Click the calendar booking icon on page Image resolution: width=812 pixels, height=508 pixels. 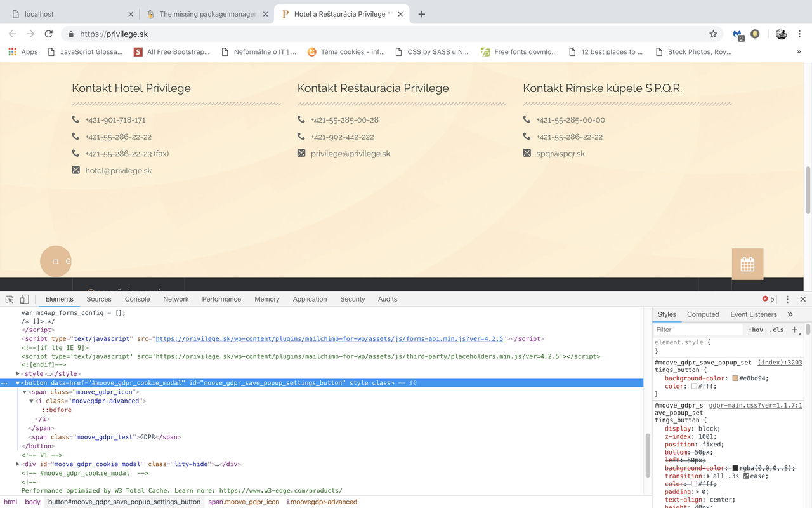tap(747, 264)
